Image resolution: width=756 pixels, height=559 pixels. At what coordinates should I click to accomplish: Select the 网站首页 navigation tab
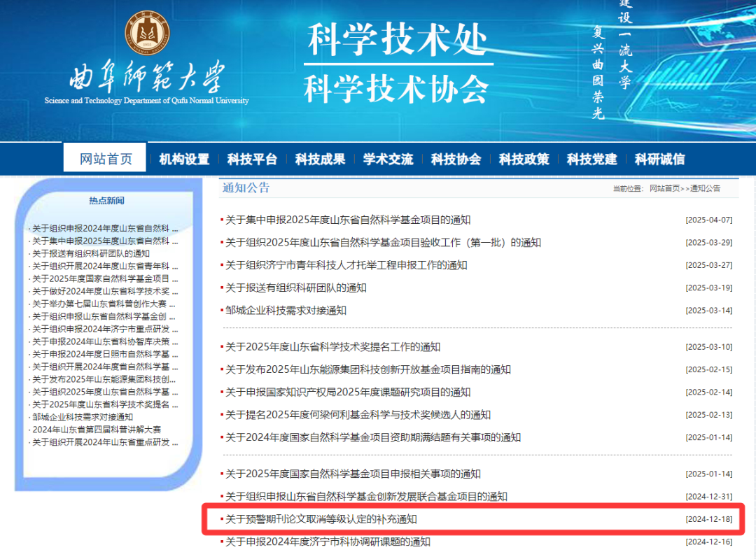[104, 159]
